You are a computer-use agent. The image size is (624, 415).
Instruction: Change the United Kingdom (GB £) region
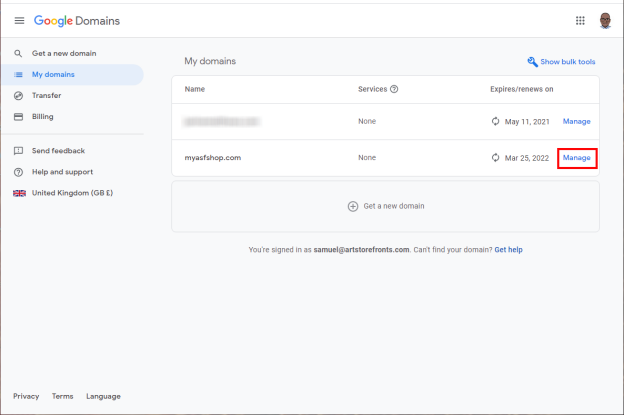coord(72,193)
